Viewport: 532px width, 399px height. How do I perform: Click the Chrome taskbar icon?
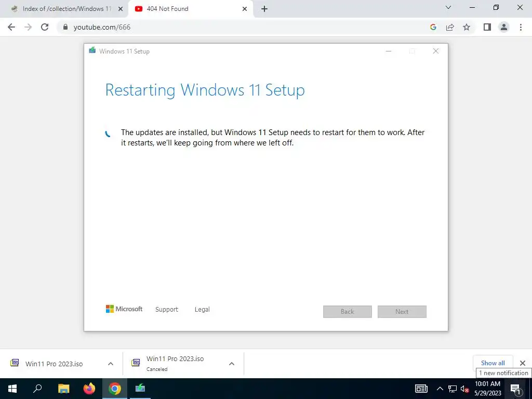point(115,389)
